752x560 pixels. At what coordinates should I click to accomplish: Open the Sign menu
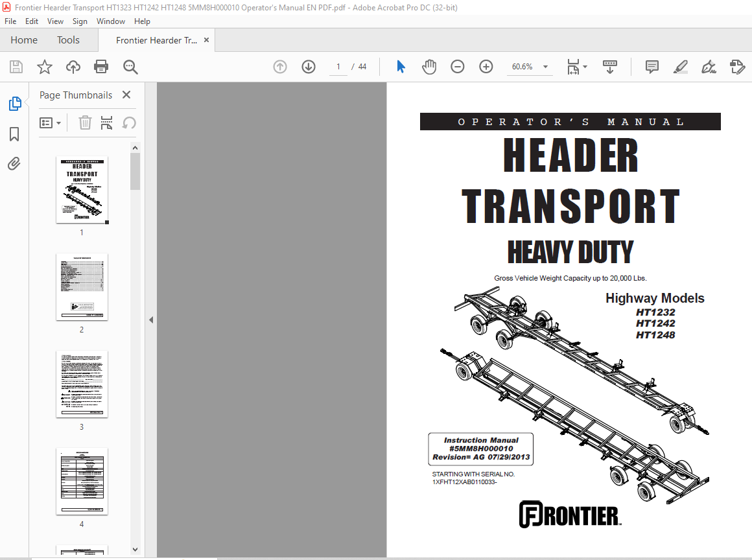click(80, 21)
